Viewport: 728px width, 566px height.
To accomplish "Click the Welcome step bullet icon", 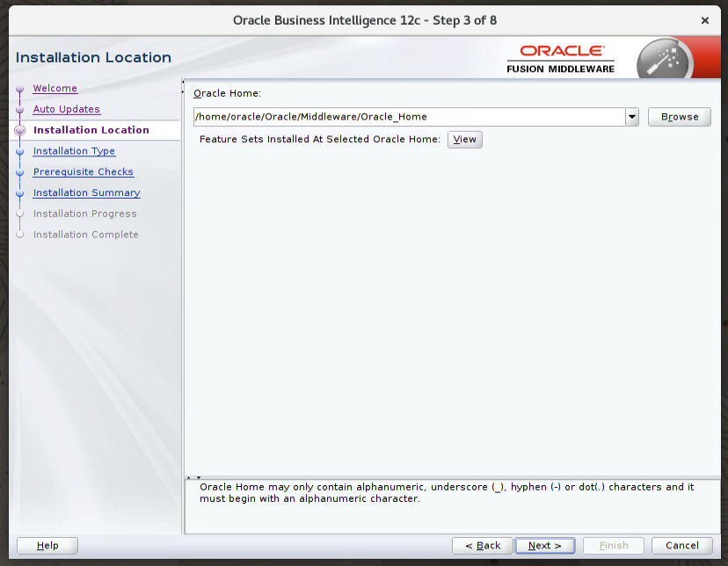I will 19,89.
